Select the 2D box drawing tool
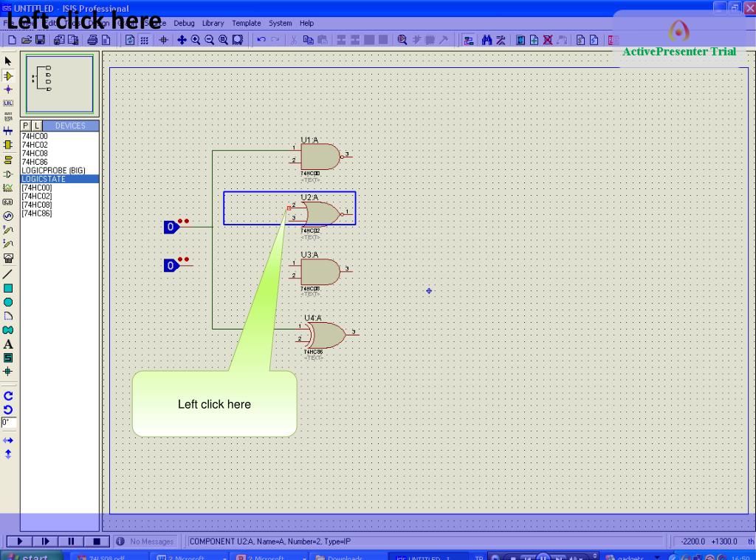 coord(7,288)
